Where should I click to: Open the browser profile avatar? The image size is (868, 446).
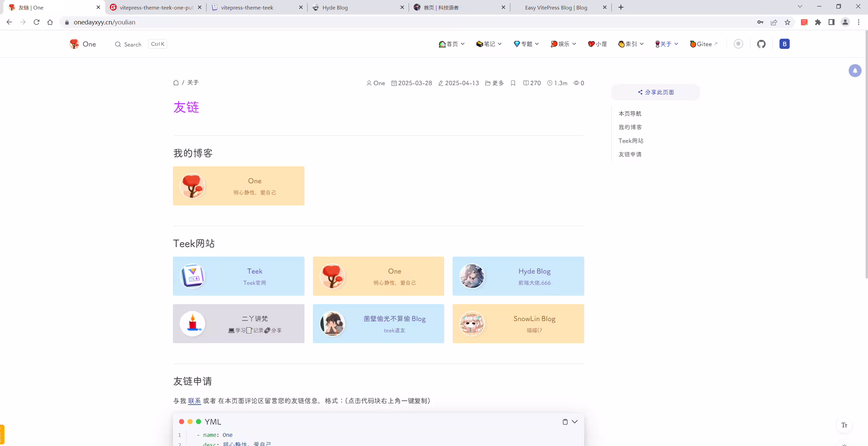click(x=845, y=22)
